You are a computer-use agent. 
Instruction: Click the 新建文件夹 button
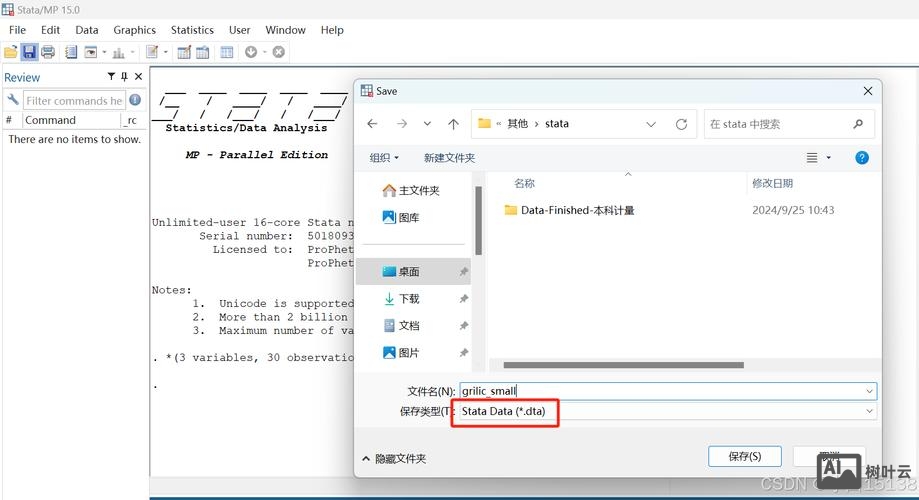[449, 158]
